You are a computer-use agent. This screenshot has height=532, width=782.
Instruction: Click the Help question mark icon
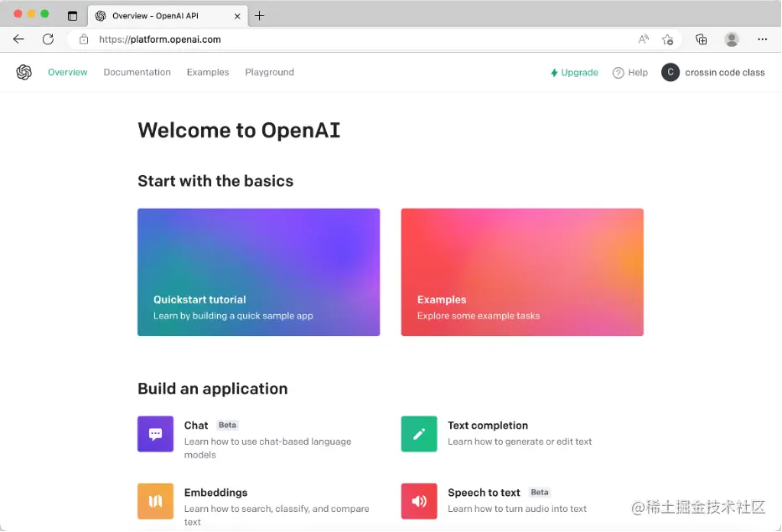pos(618,73)
